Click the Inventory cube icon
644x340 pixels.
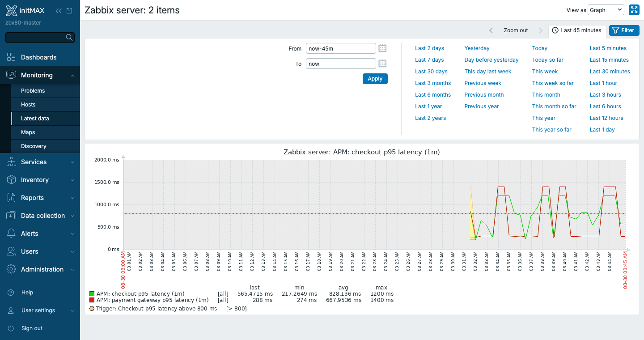point(11,180)
